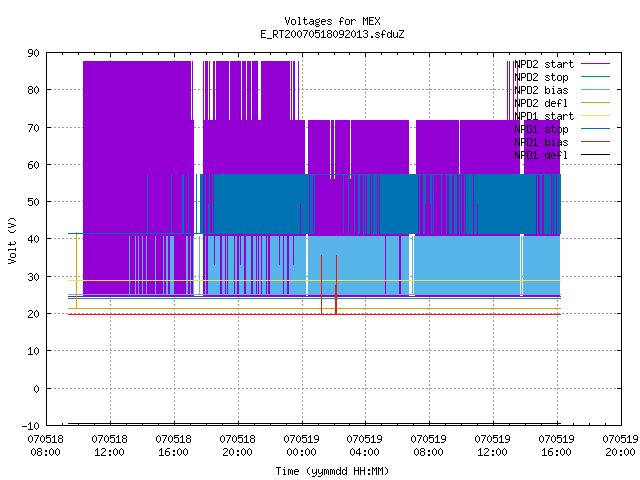Click the 'NPD1 start' legend label
Image resolution: width=640 pixels, height=480 pixels.
544,116
